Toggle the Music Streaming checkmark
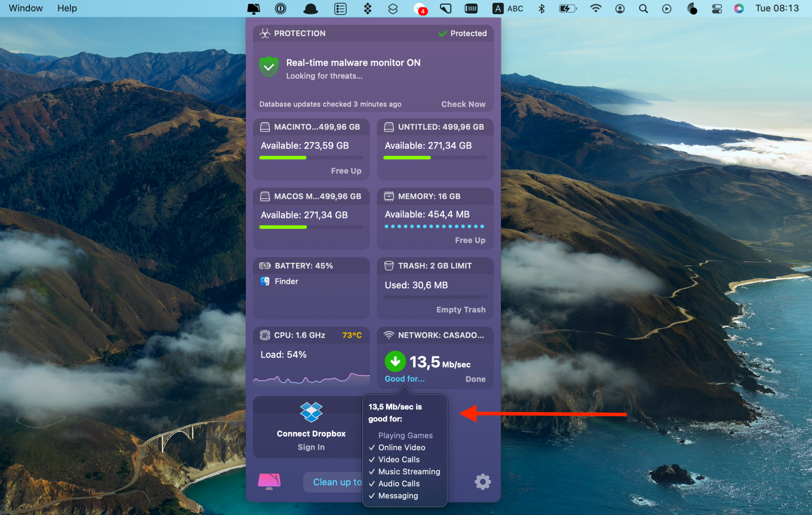This screenshot has height=515, width=812. pos(372,471)
